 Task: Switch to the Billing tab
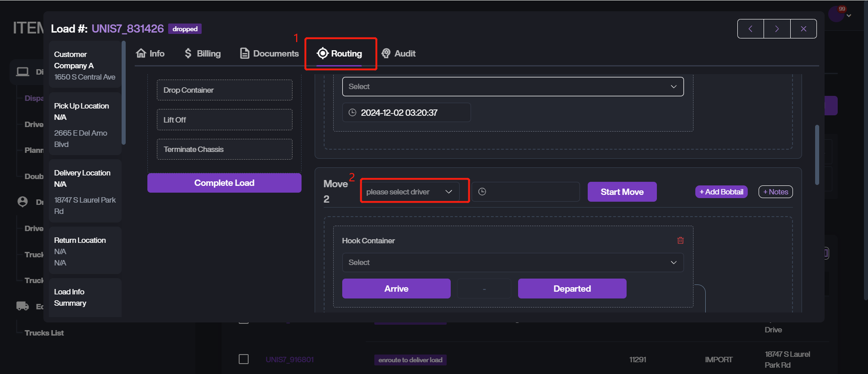tap(203, 53)
